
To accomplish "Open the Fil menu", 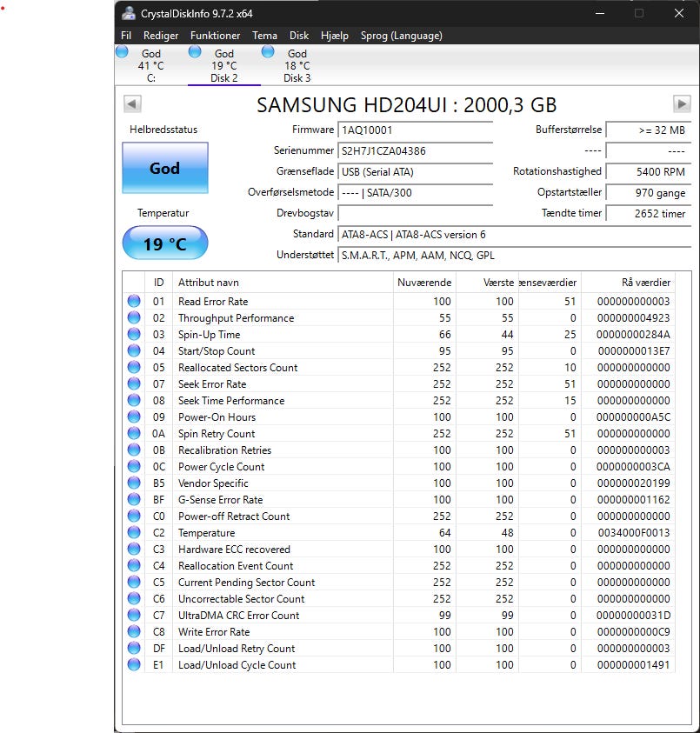I will pyautogui.click(x=126, y=36).
